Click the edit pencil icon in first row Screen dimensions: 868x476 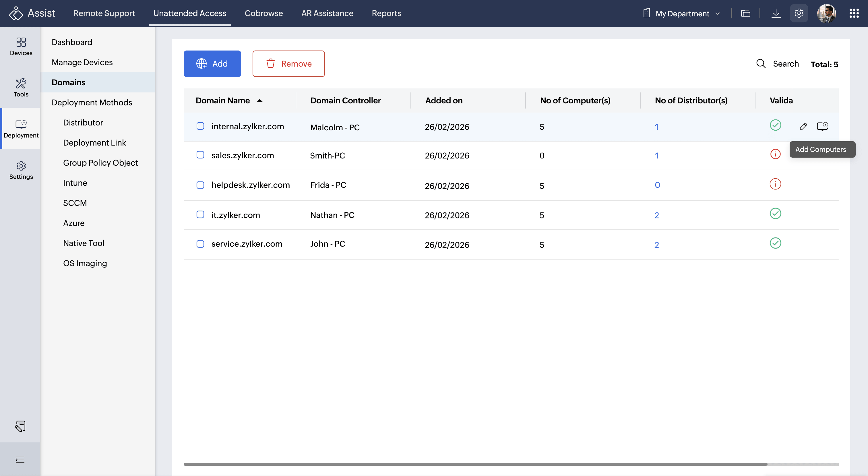(x=803, y=126)
